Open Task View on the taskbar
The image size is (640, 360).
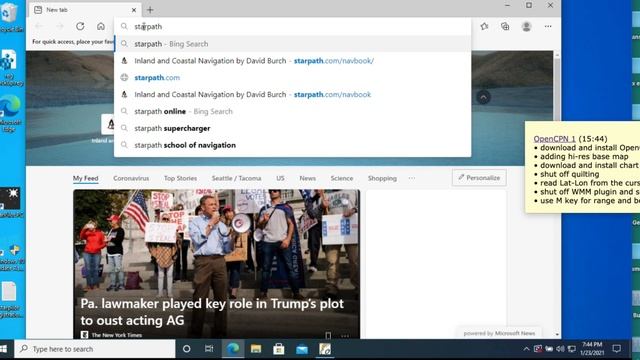[209, 349]
